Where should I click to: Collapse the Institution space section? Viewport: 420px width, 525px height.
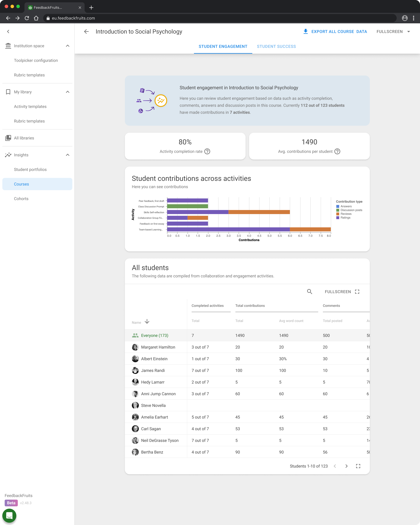(x=68, y=46)
